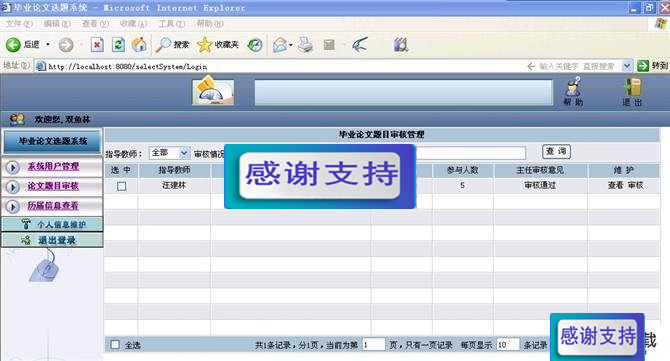
Task: Click the Edit page icon in toolbar
Action: pyautogui.click(x=329, y=44)
